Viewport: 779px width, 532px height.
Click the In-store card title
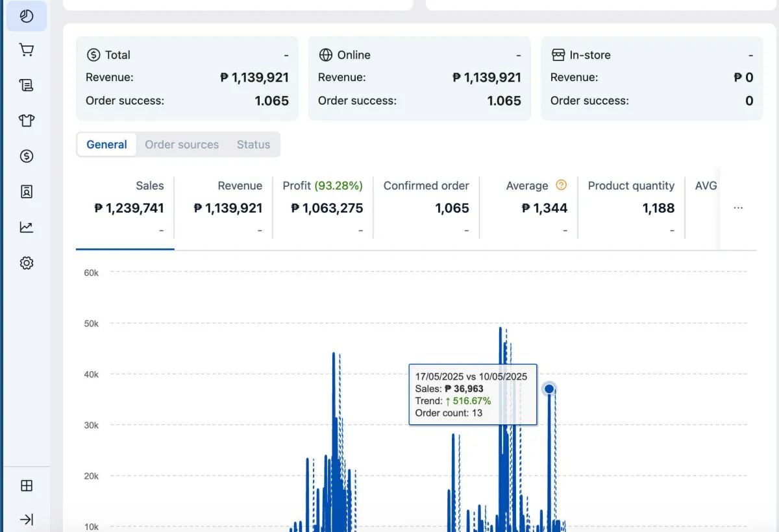590,55
